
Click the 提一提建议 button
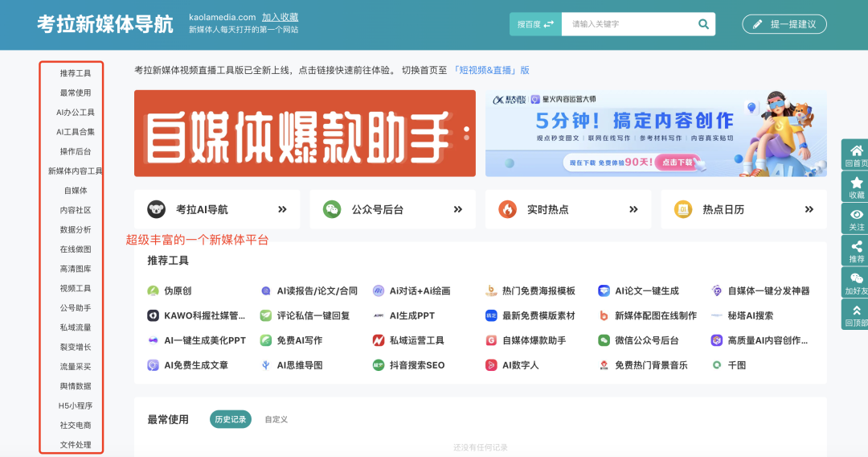point(784,24)
